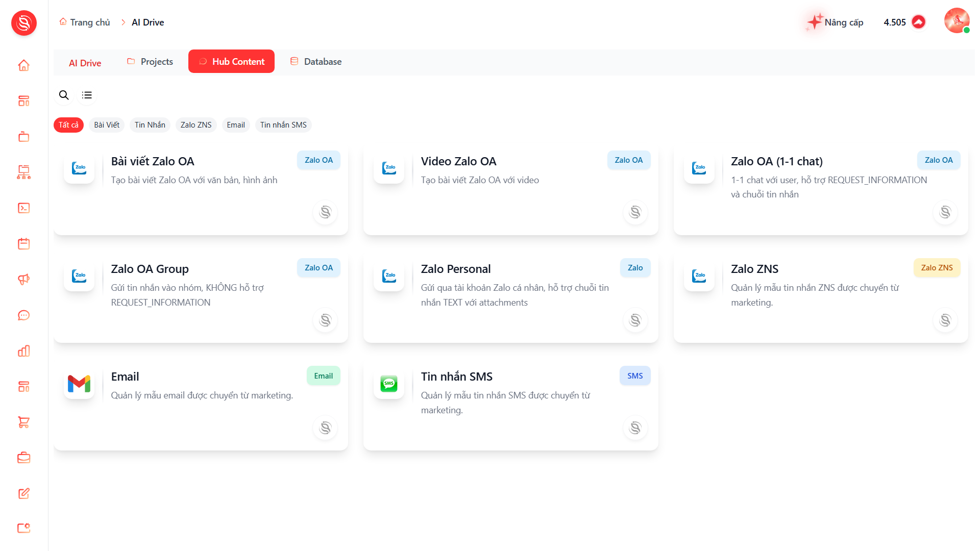Open the Email card title

coord(125,377)
